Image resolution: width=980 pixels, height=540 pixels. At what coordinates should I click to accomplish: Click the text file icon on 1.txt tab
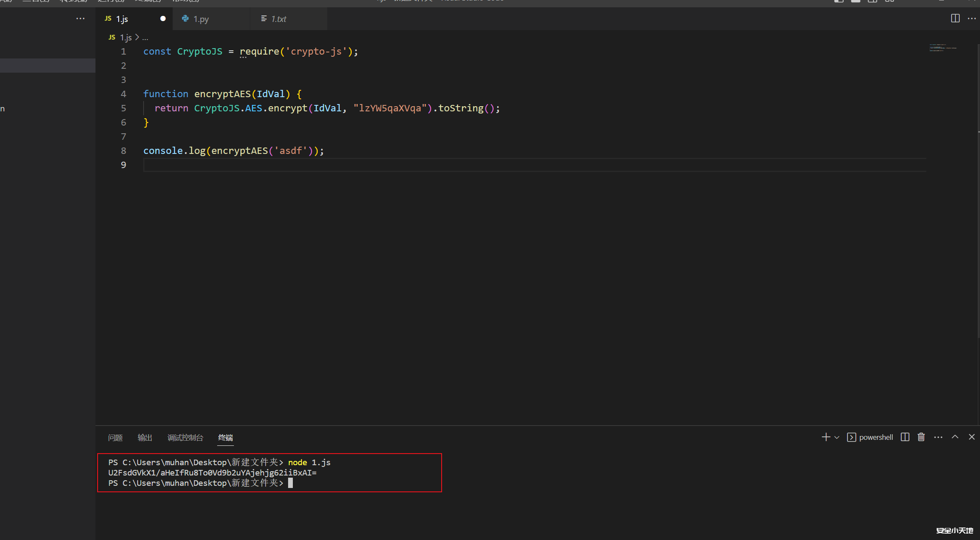(264, 18)
